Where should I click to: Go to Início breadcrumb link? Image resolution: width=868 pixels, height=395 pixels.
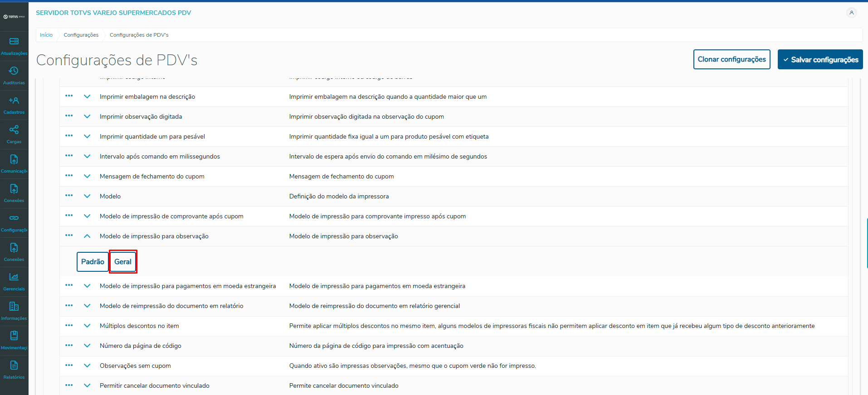46,35
